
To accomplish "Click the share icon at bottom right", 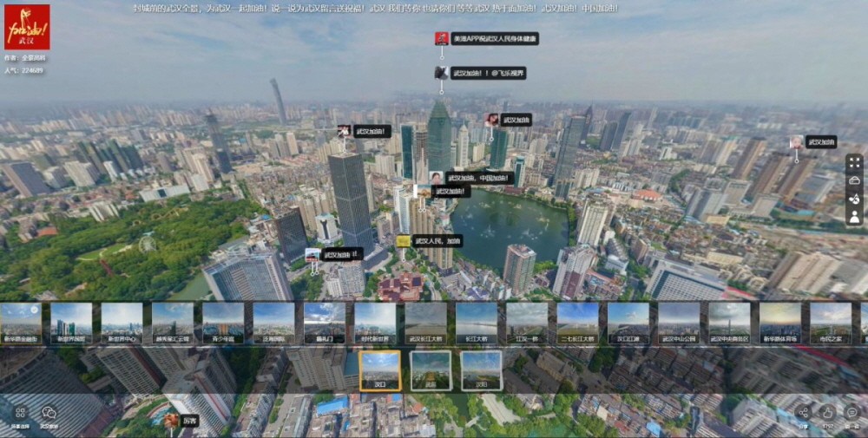I will pyautogui.click(x=803, y=413).
